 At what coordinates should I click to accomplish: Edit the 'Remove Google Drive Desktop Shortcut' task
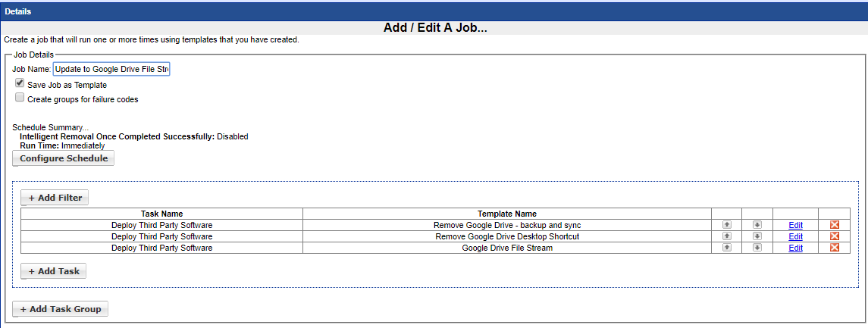pos(795,236)
